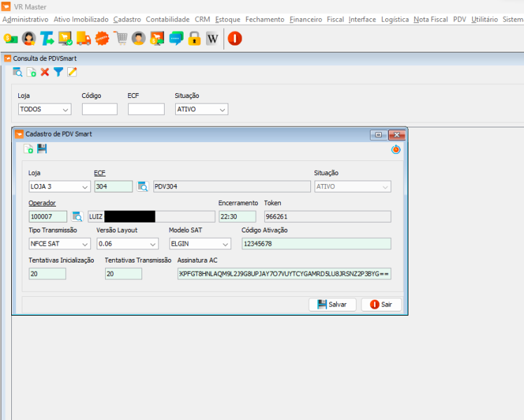Open the Interface menu

(362, 20)
